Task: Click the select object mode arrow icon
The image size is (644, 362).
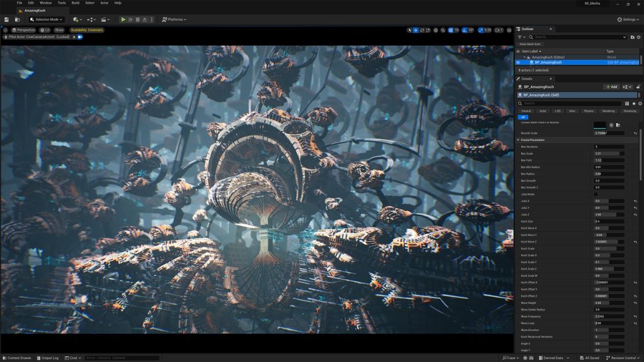Action: coord(409,30)
